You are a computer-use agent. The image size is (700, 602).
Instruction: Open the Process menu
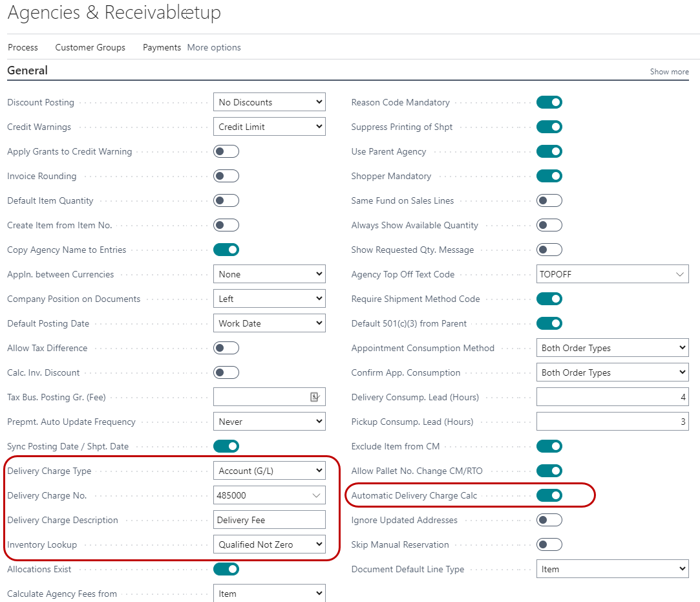(x=23, y=47)
